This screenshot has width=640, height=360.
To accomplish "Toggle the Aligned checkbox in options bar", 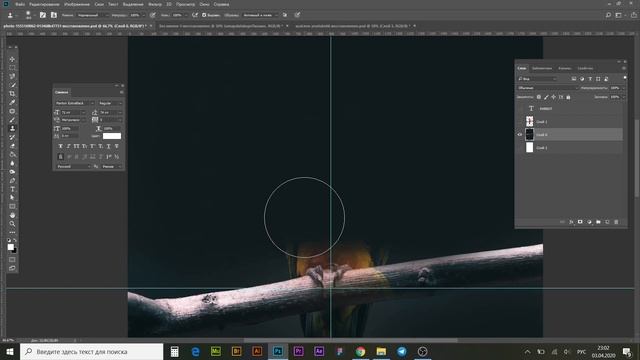I will (x=204, y=15).
